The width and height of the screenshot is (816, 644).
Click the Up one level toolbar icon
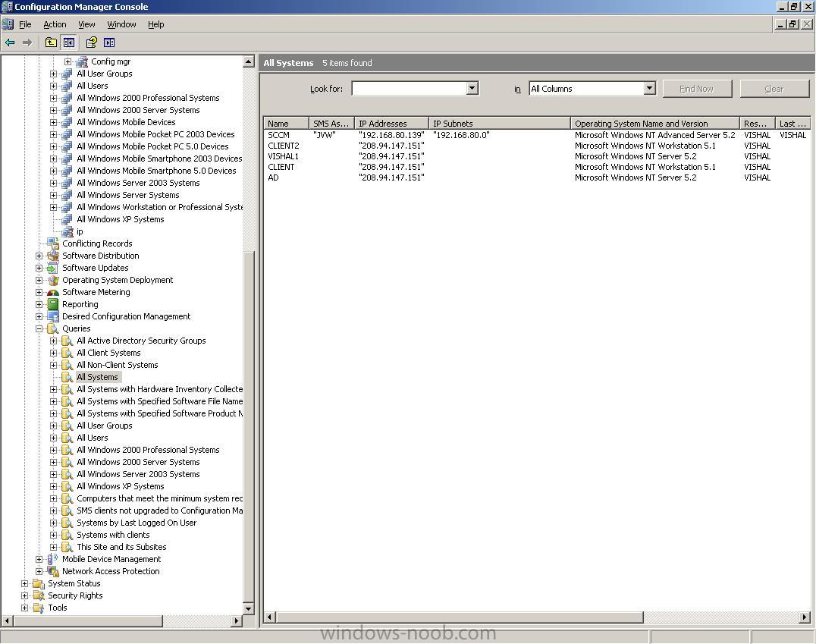pyautogui.click(x=51, y=42)
